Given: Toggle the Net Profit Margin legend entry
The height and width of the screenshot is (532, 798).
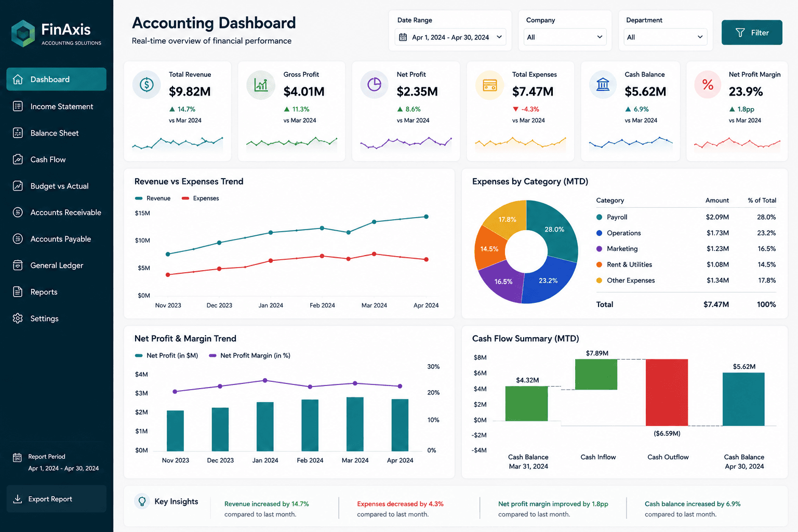Looking at the screenshot, I should pyautogui.click(x=249, y=356).
